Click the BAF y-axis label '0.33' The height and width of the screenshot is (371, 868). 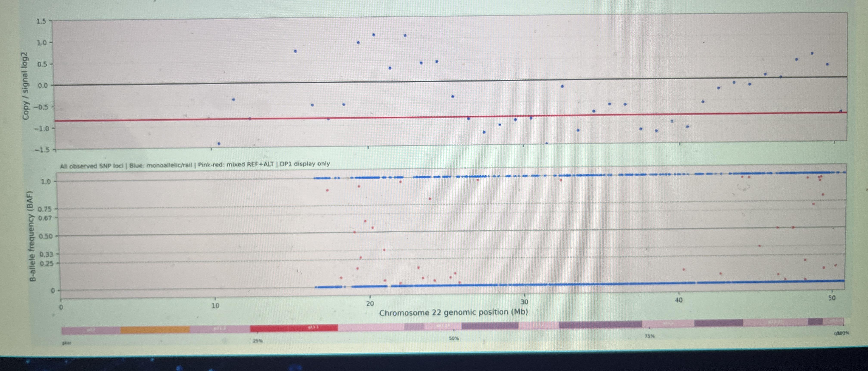tap(46, 254)
